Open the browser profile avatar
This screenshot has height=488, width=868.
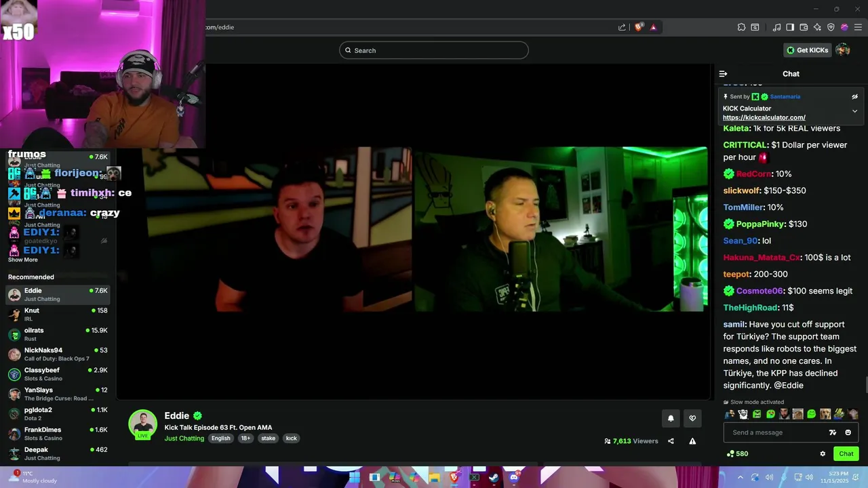(x=844, y=27)
